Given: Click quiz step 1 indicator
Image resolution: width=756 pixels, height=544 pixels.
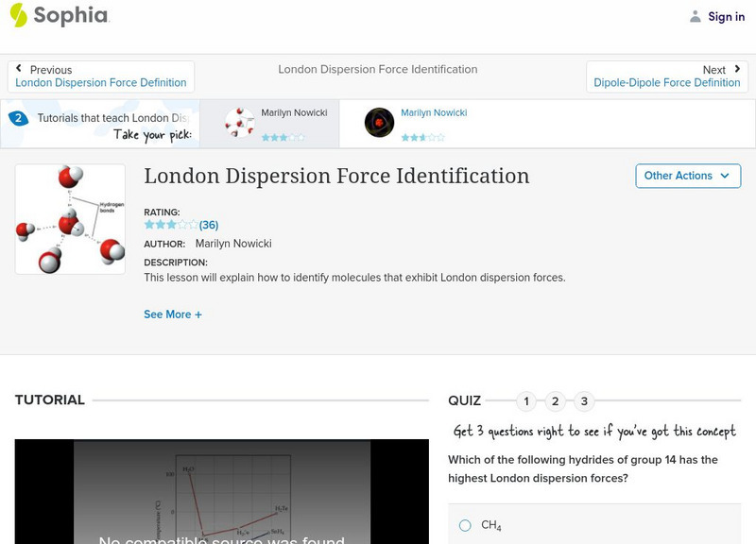Looking at the screenshot, I should 526,400.
